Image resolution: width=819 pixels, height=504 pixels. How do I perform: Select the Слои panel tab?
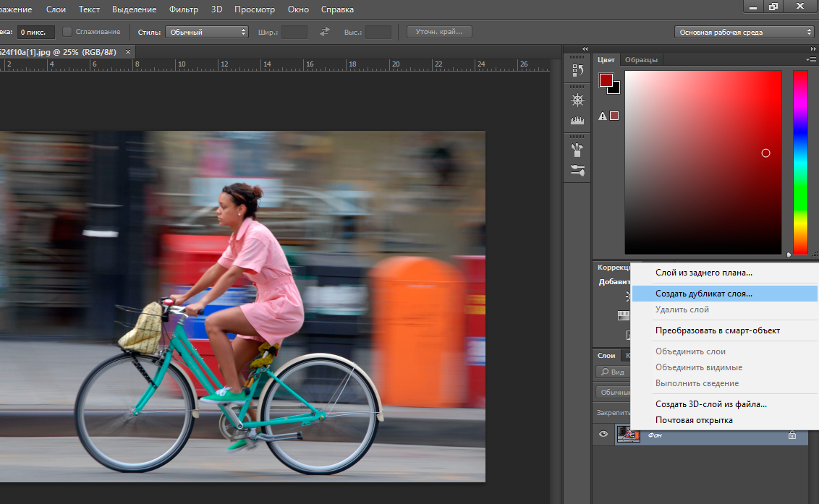[x=606, y=355]
